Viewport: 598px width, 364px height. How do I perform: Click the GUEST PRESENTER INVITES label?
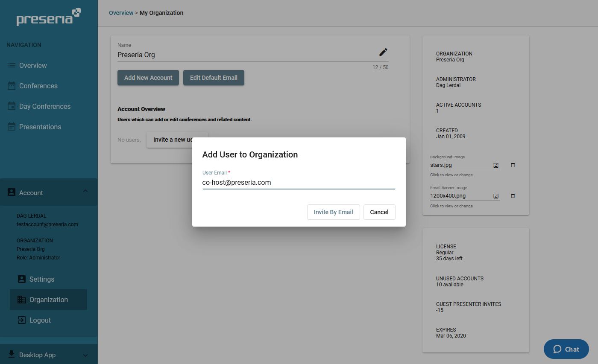469,304
